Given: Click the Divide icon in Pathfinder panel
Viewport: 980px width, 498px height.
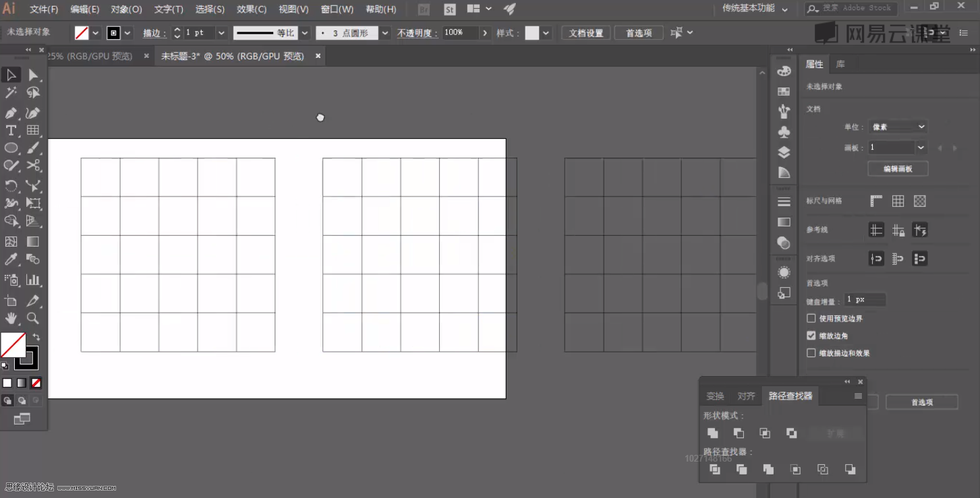Looking at the screenshot, I should point(714,469).
